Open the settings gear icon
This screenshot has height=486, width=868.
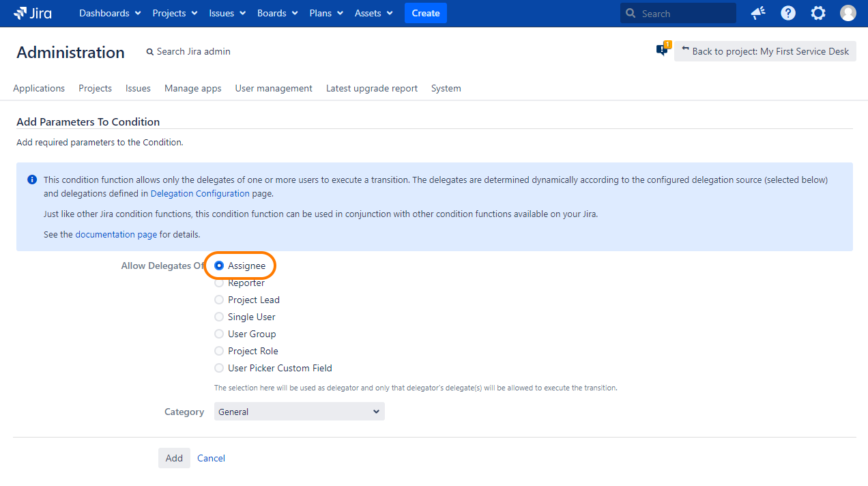point(818,13)
